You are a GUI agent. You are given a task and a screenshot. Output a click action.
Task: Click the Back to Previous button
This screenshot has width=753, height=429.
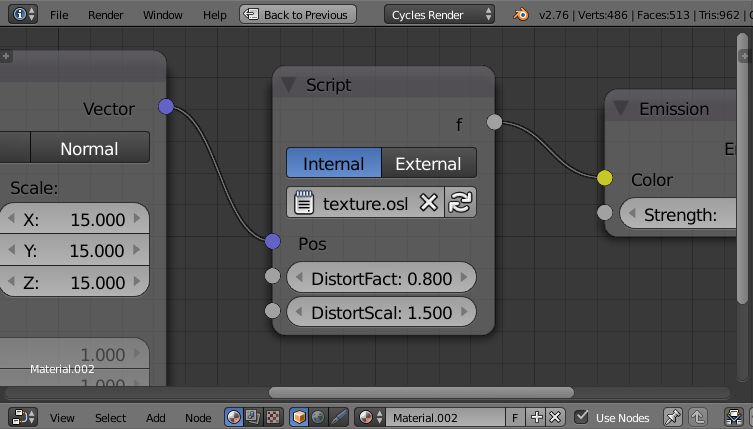point(298,14)
